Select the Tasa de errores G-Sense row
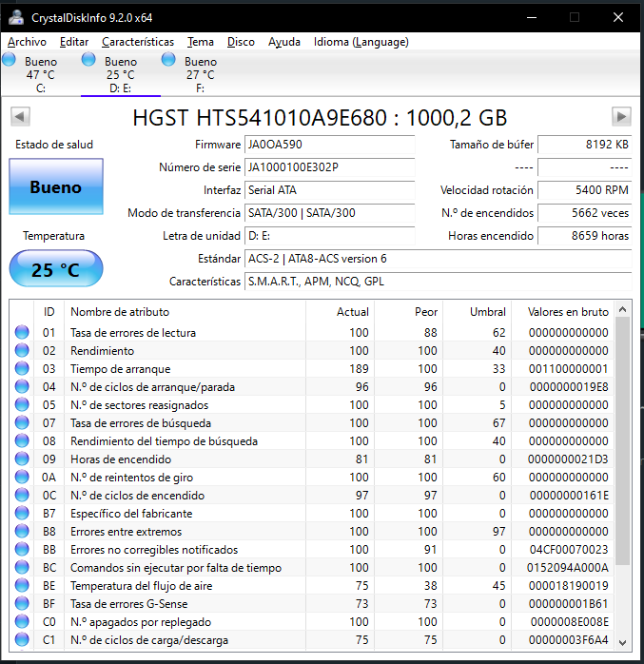The height and width of the screenshot is (664, 644). tap(312, 603)
